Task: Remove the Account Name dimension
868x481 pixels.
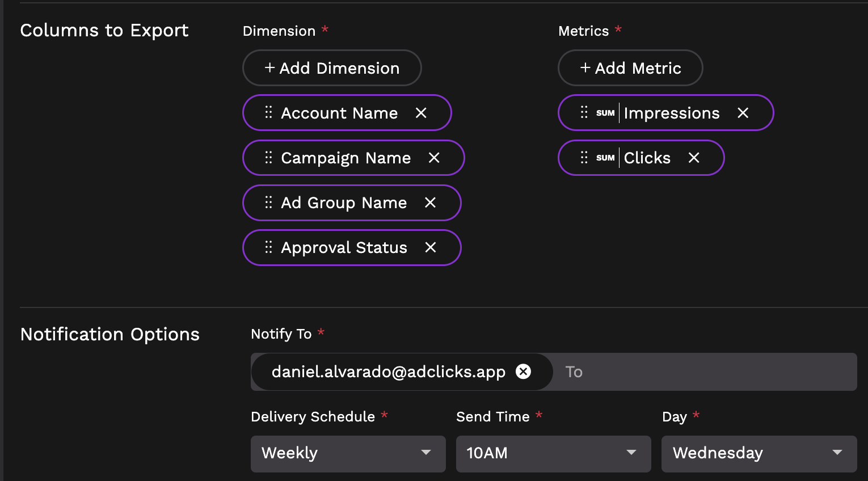Action: [421, 113]
